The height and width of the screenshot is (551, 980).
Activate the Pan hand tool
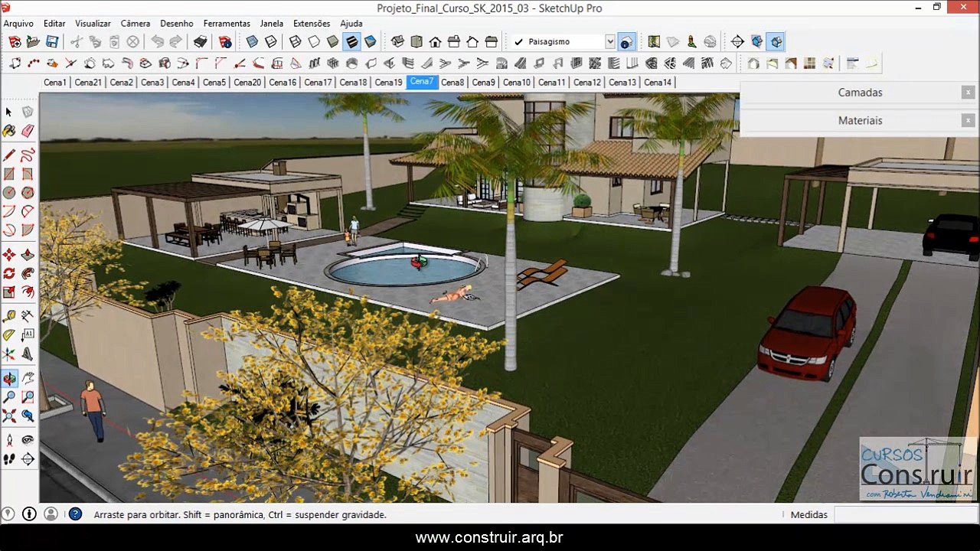[x=28, y=378]
